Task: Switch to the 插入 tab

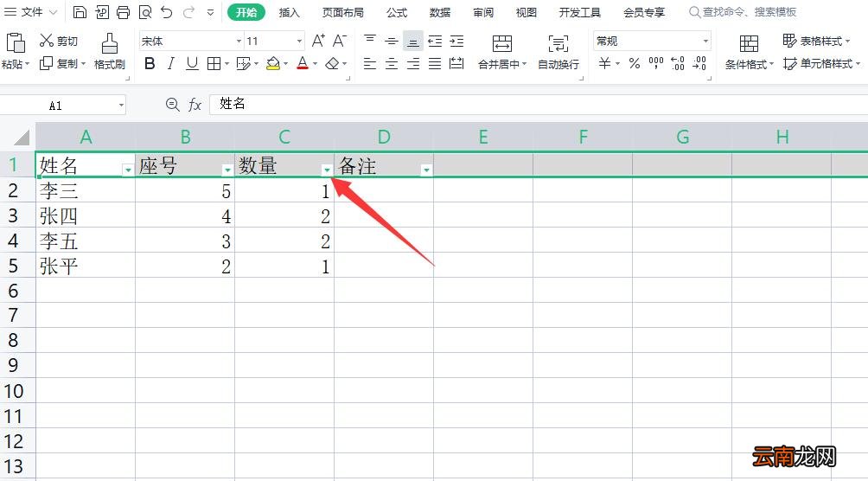Action: click(289, 12)
